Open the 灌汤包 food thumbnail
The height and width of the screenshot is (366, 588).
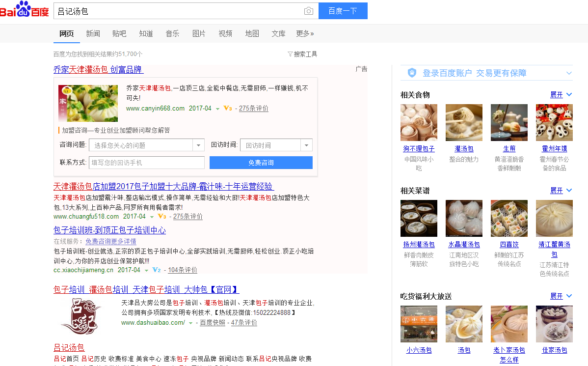point(464,123)
